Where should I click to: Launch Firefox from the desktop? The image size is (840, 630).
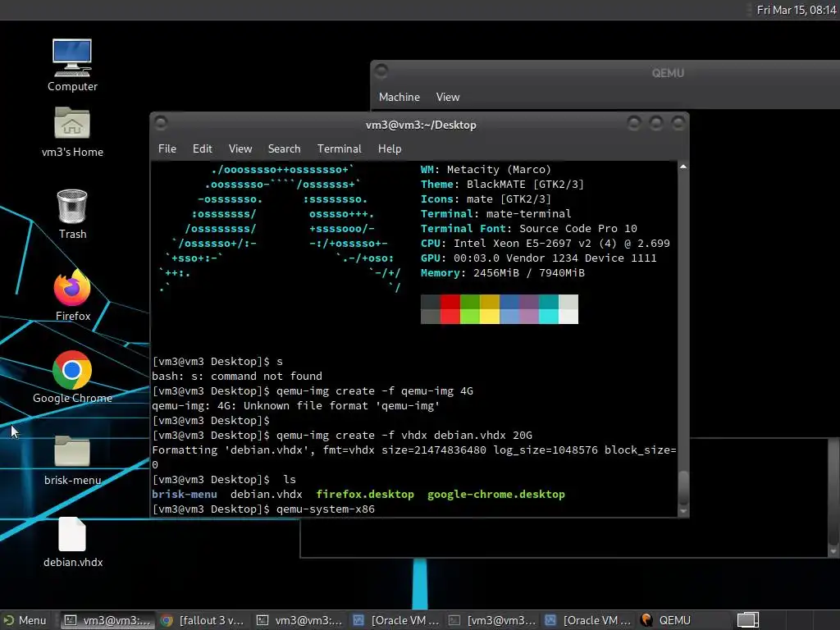72,295
